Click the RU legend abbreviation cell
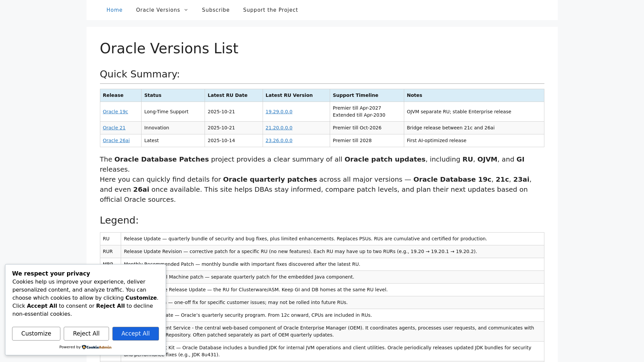Screen dimensions: 644x362 [111, 239]
